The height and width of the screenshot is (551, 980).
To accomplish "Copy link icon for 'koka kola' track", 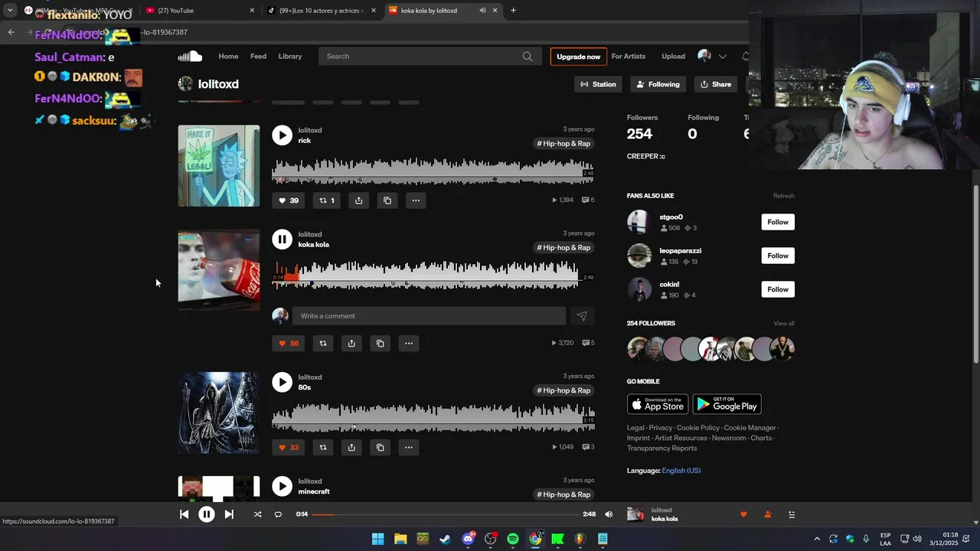I will [x=380, y=344].
